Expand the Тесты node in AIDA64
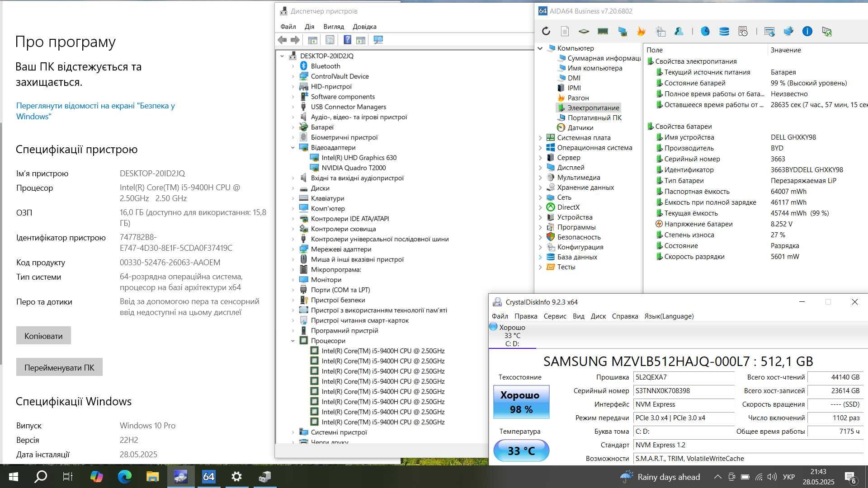The width and height of the screenshot is (868, 488). pyautogui.click(x=540, y=267)
